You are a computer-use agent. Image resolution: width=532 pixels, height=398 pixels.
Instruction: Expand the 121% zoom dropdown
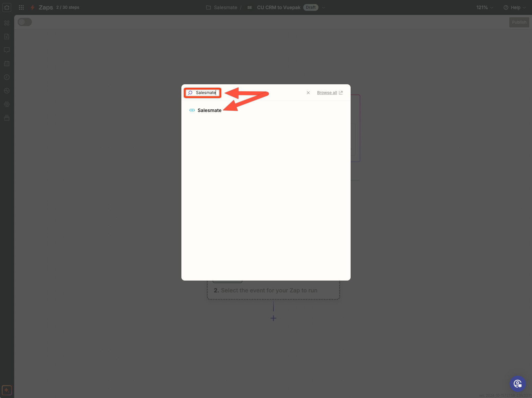pos(485,7)
